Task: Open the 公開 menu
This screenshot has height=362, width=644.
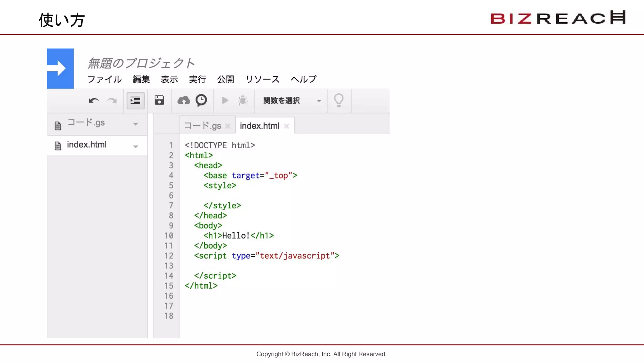Action: click(225, 79)
